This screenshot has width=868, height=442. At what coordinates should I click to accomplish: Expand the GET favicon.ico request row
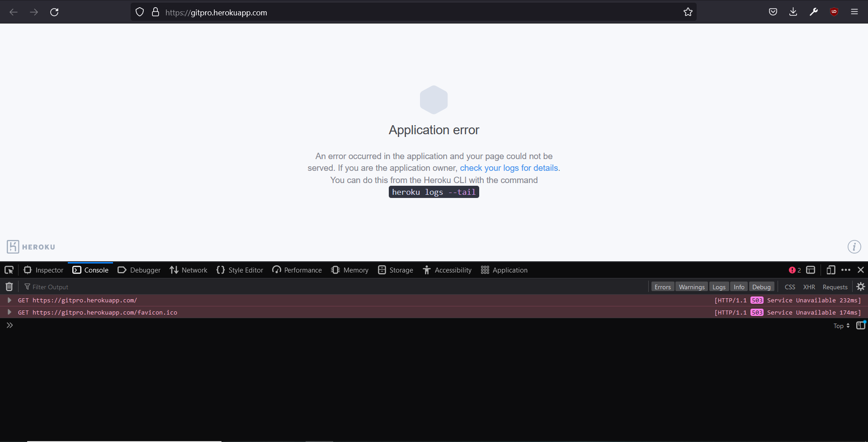click(x=9, y=312)
